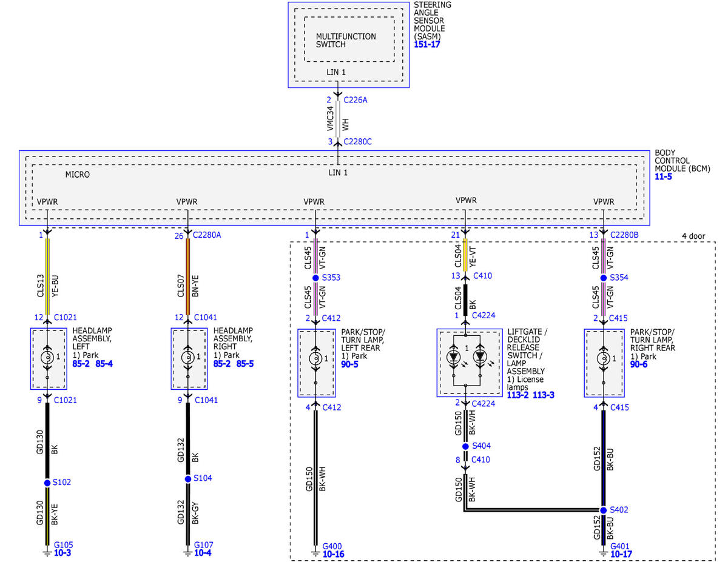Click the license lamp LED symbols
Viewport: 728px width, 562px height.
[x=467, y=358]
